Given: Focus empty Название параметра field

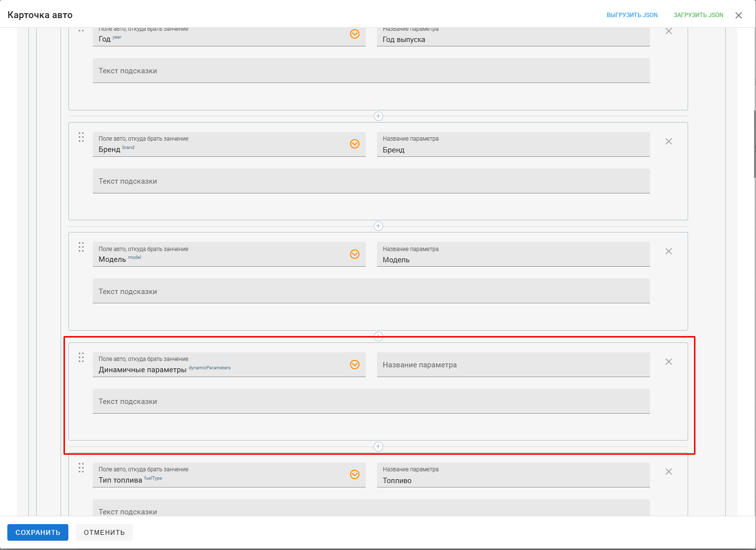Looking at the screenshot, I should (x=513, y=364).
